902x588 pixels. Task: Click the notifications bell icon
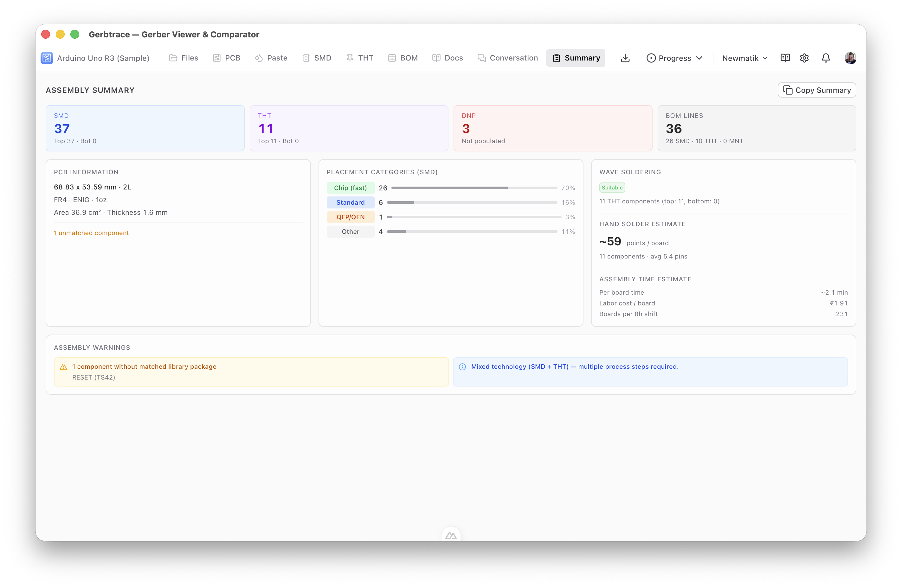click(x=826, y=58)
